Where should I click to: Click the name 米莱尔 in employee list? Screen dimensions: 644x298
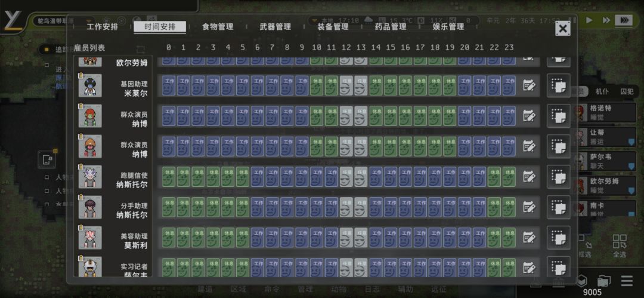coord(135,93)
